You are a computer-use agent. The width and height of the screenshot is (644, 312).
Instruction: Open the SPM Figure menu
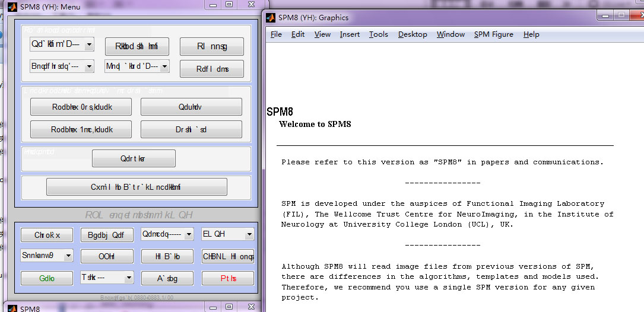[x=493, y=34]
